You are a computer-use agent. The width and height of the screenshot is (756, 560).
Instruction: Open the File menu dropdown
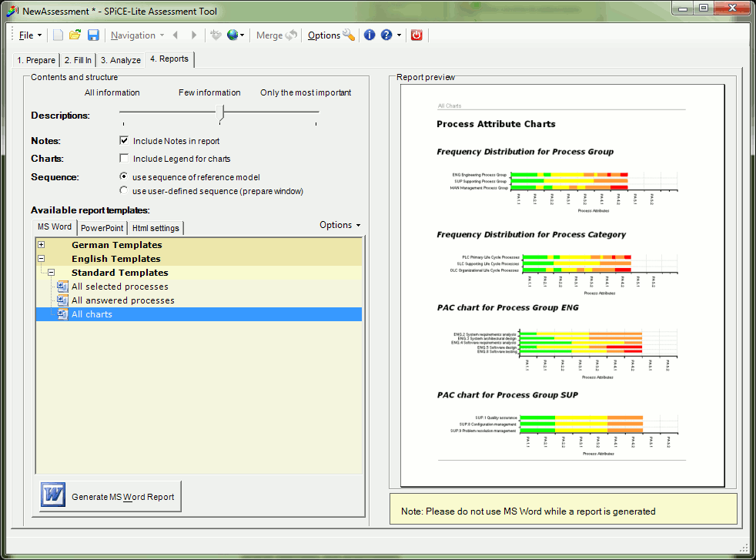[x=30, y=35]
